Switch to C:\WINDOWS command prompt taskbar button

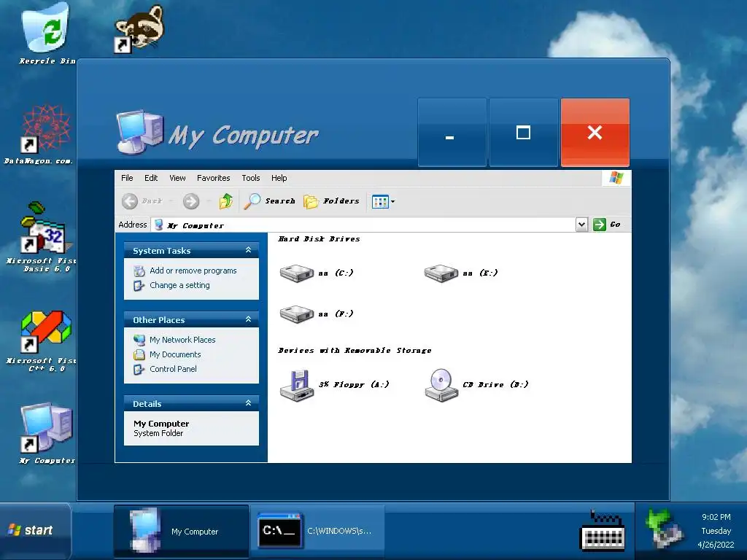click(318, 531)
